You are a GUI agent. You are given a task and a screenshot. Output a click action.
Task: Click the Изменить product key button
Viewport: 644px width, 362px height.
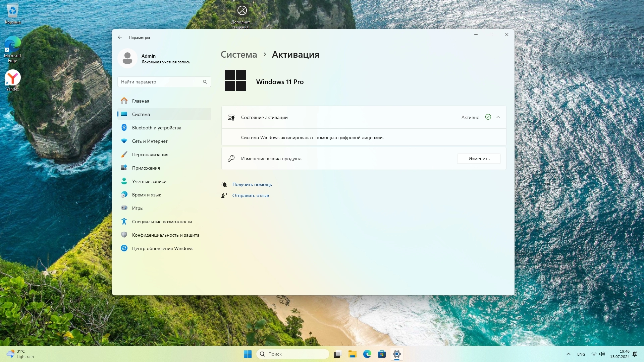pos(479,159)
